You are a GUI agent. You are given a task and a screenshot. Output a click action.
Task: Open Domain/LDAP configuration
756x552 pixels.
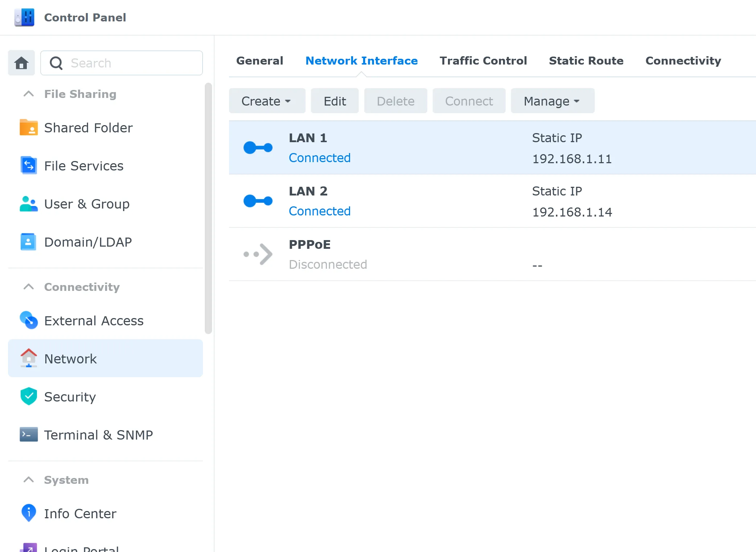click(88, 242)
